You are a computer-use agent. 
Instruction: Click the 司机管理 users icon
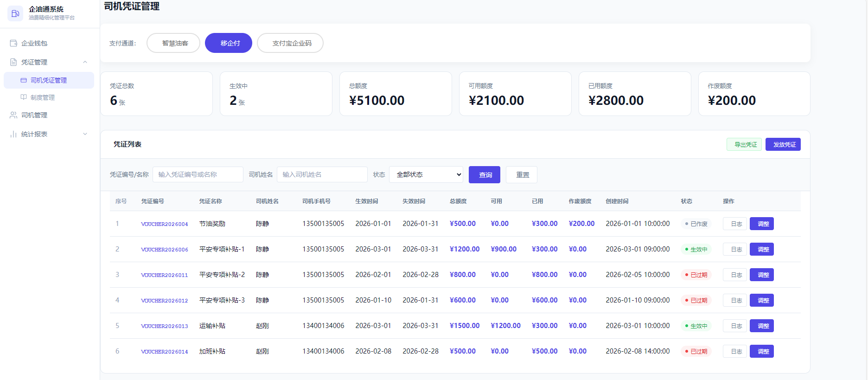point(13,115)
